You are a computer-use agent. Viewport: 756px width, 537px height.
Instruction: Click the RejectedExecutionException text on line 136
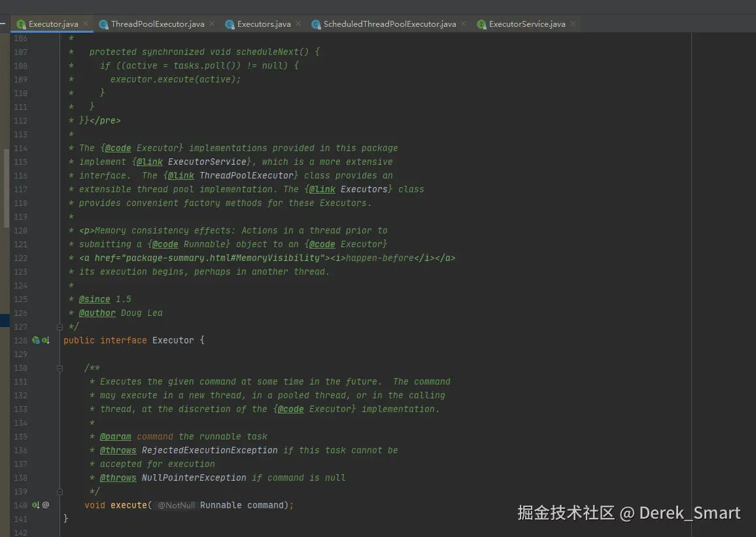(x=210, y=450)
